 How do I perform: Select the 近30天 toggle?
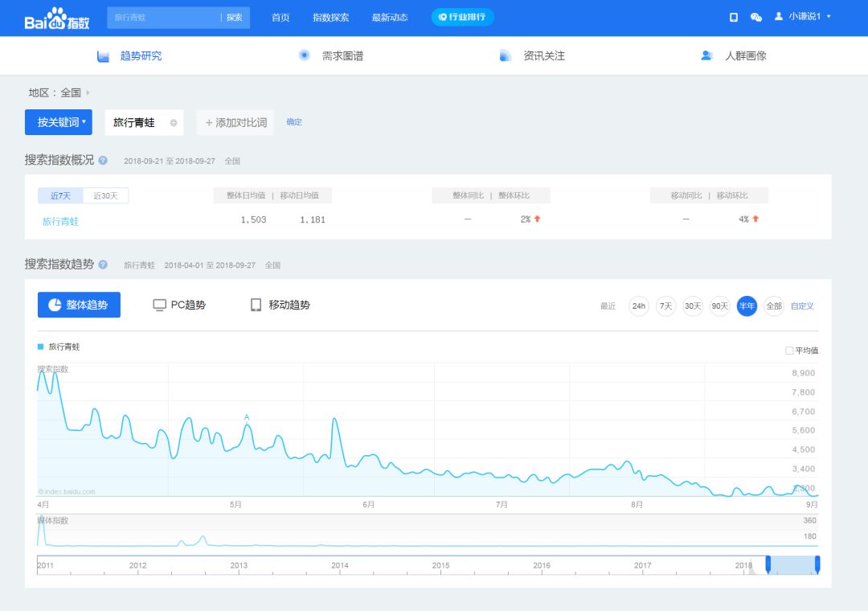(x=106, y=195)
